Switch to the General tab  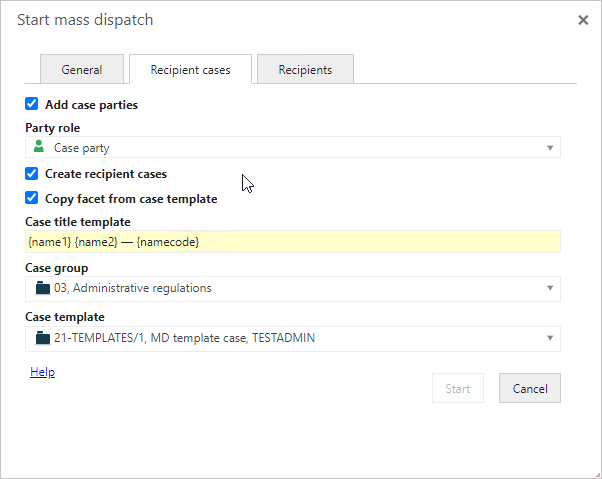click(x=82, y=69)
